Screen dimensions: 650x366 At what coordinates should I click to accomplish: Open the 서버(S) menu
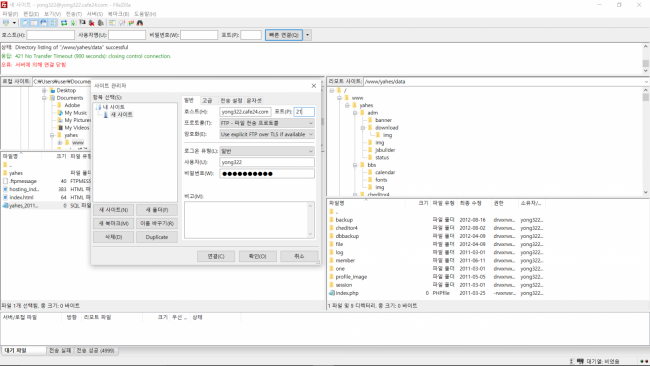[x=95, y=14]
